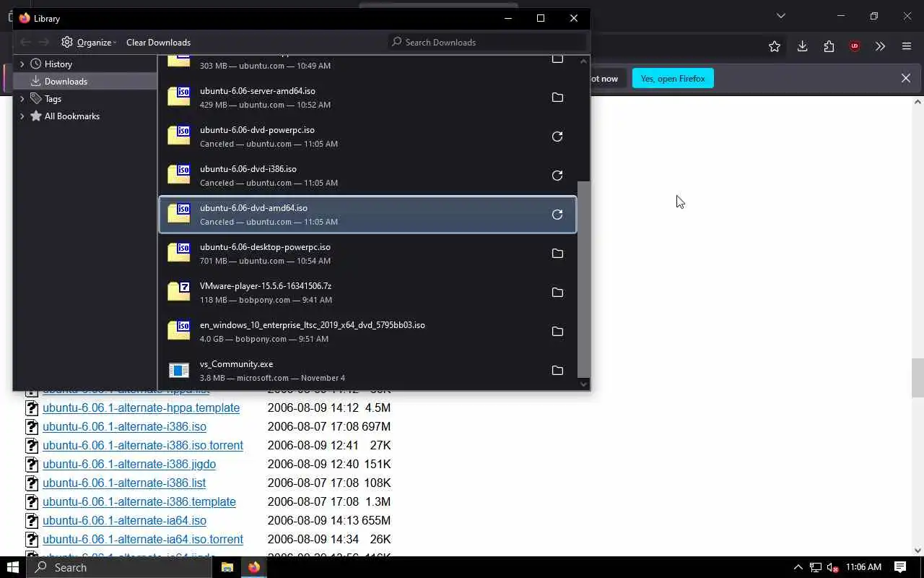Screen dimensions: 924x578
Task: Click the Library downloads list scrollbar
Action: pos(584,279)
